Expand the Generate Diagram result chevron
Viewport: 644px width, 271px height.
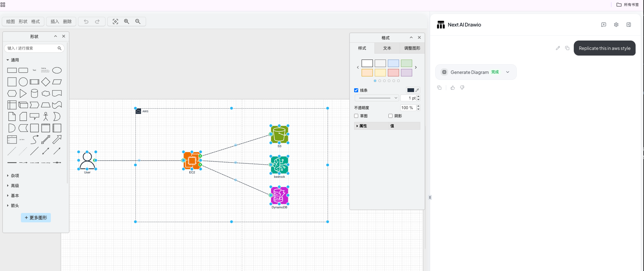click(508, 72)
